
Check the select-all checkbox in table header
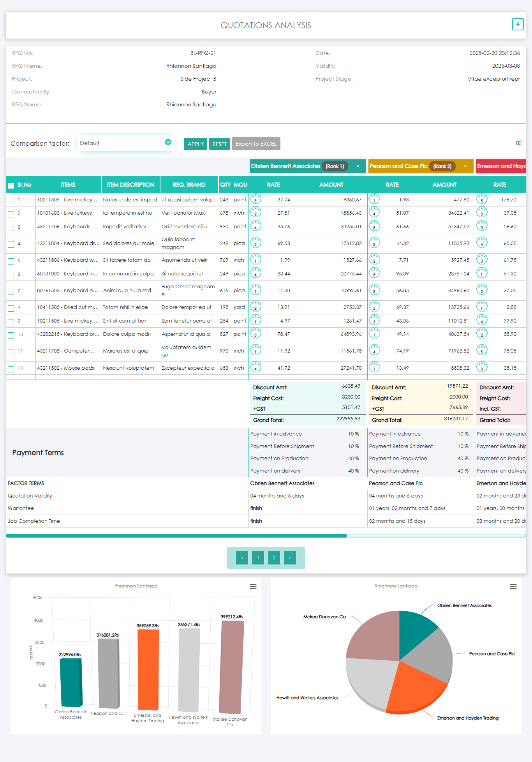click(x=11, y=185)
